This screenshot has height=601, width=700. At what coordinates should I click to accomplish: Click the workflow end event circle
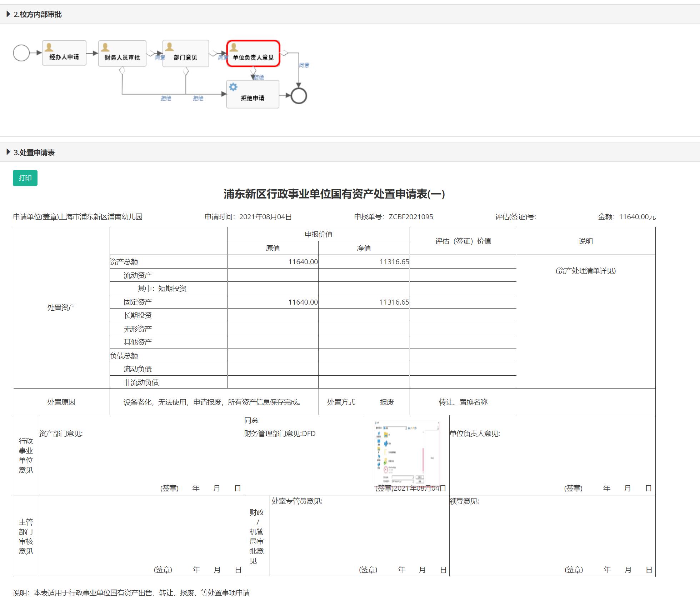299,96
